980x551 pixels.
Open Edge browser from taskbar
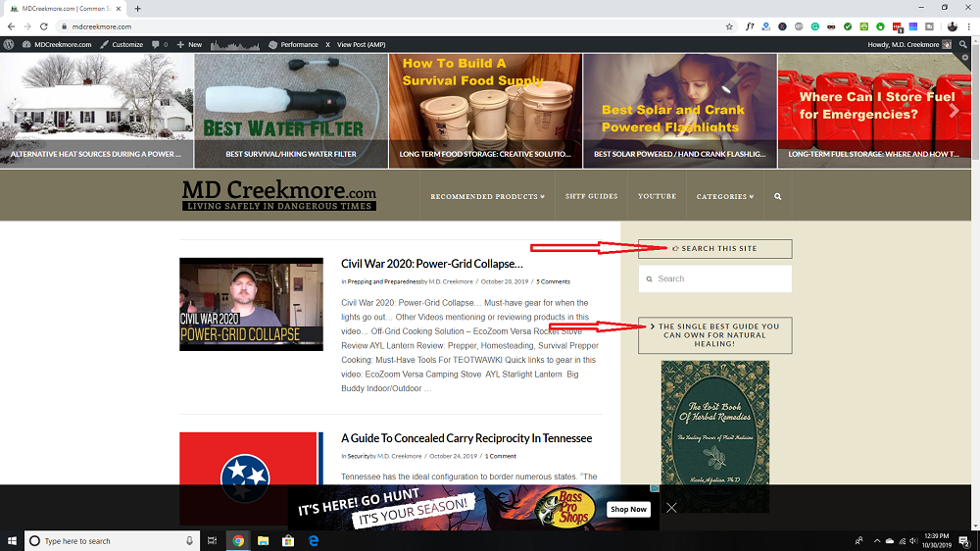pyautogui.click(x=314, y=541)
